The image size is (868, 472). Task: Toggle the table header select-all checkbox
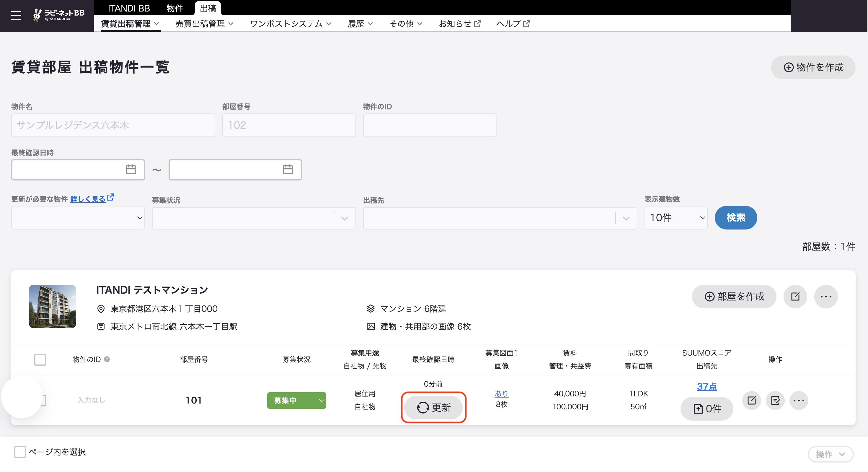[x=40, y=360]
